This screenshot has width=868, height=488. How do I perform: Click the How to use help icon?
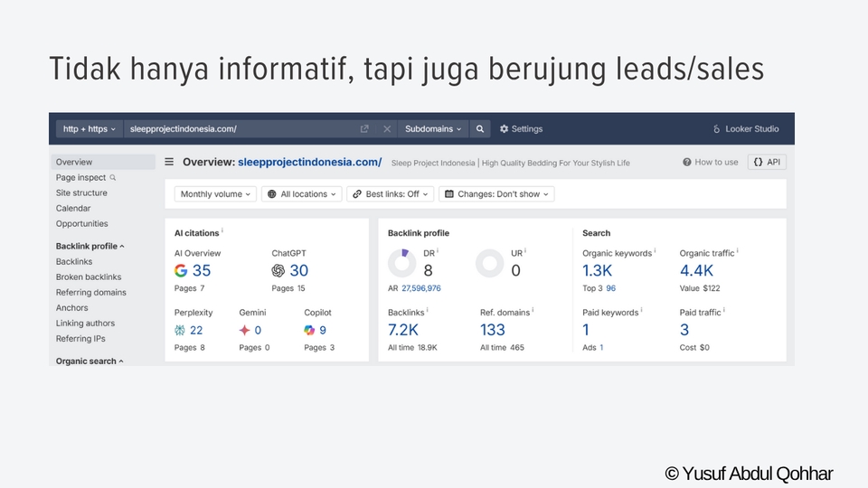(687, 162)
